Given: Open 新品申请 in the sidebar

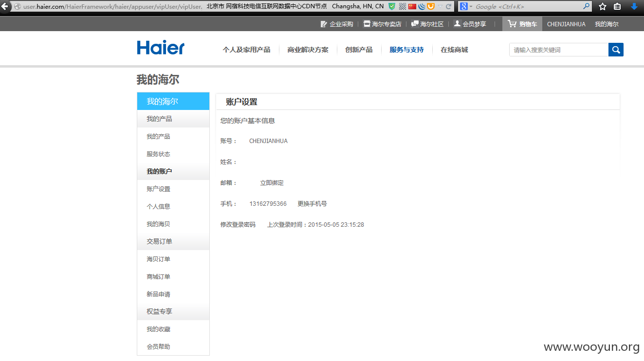Looking at the screenshot, I should [x=158, y=294].
